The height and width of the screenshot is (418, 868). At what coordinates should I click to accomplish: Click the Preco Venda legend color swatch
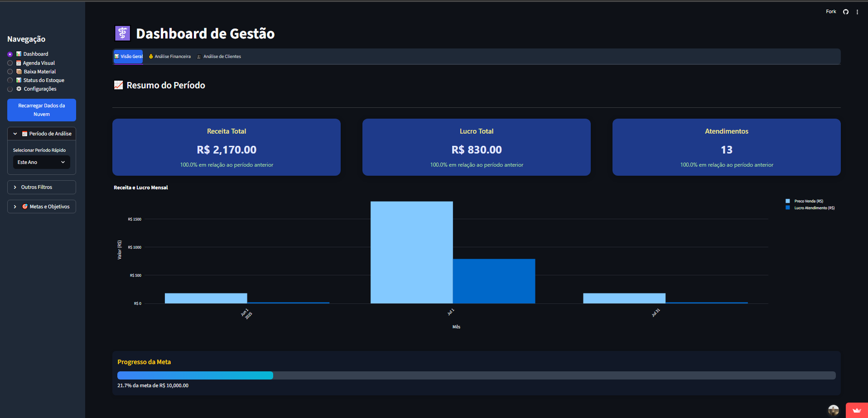[x=787, y=201]
